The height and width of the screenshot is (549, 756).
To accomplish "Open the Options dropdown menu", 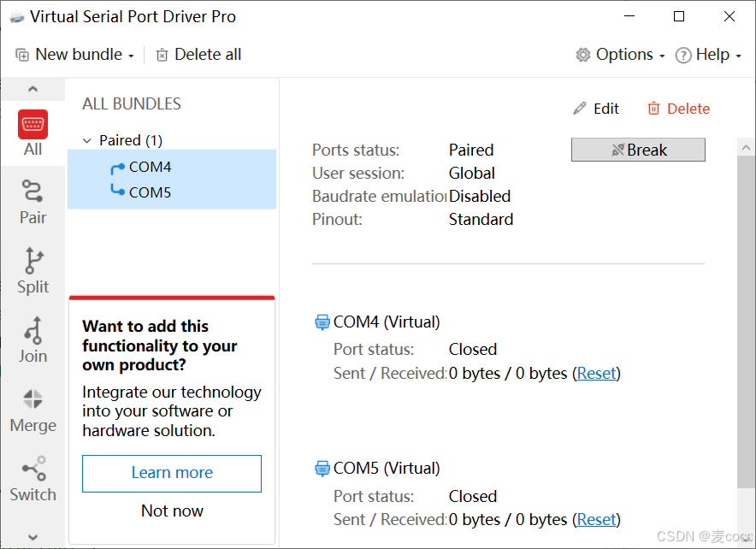I will pos(622,54).
